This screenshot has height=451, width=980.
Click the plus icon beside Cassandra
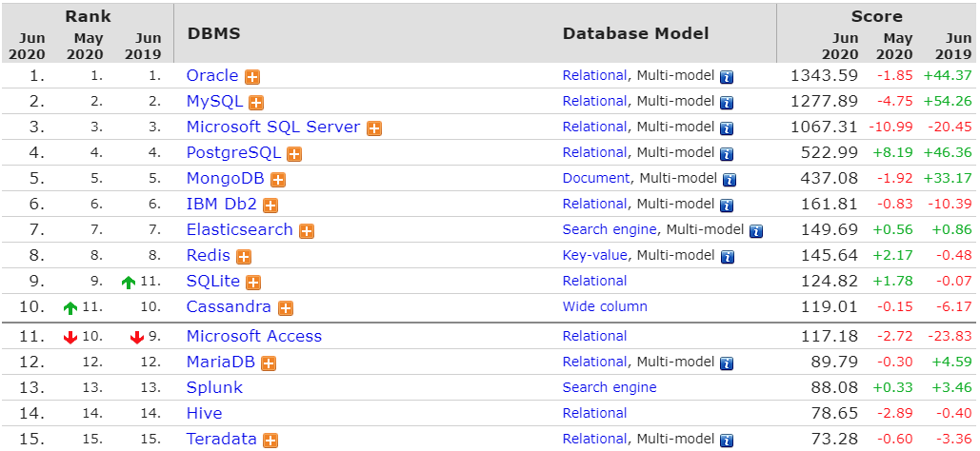click(286, 308)
